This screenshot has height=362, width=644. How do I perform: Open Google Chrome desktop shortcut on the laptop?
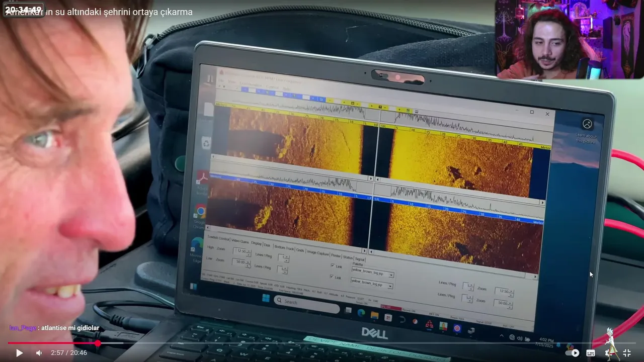pos(201,211)
